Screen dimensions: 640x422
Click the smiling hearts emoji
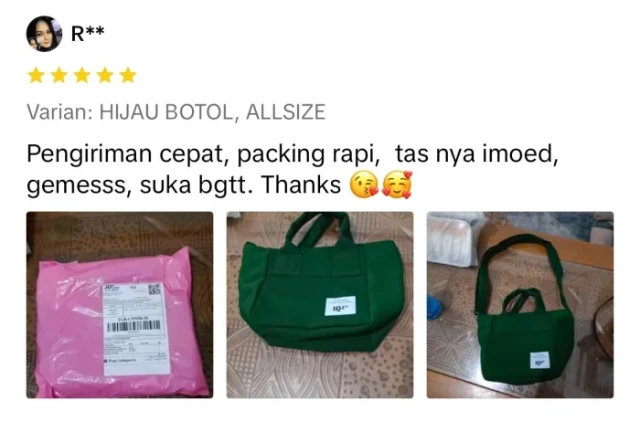tap(397, 186)
